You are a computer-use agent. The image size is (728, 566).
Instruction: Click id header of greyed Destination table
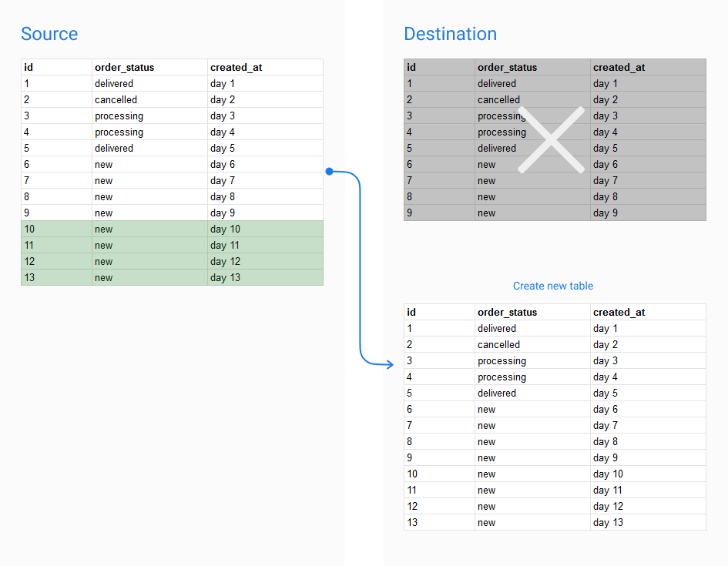[x=439, y=67]
